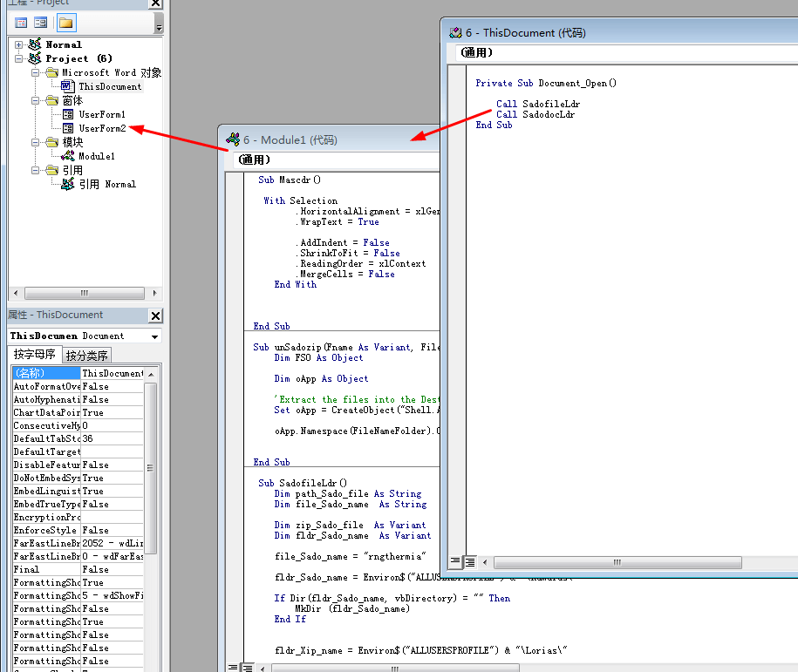This screenshot has height=672, width=798.
Task: Switch to 按字母序 alphabetical tab
Action: tap(34, 354)
